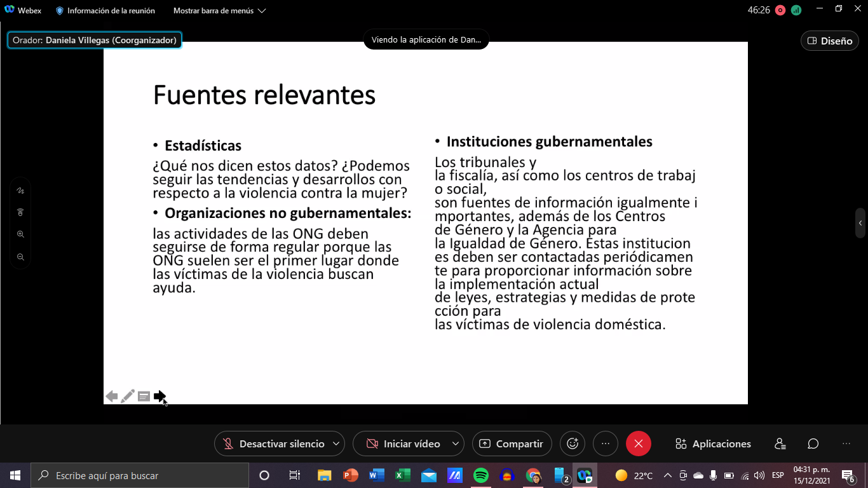Click the Estadísticas bullet heading
Viewport: 868px width, 488px height.
(203, 146)
